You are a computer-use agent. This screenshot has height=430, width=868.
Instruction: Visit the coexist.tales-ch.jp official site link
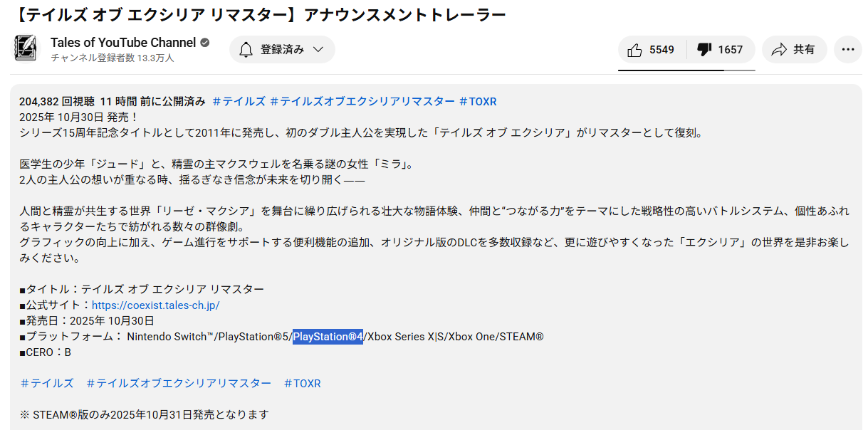point(155,305)
